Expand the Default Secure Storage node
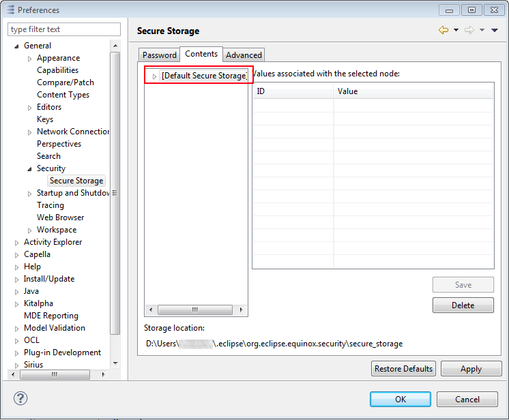 [x=155, y=76]
